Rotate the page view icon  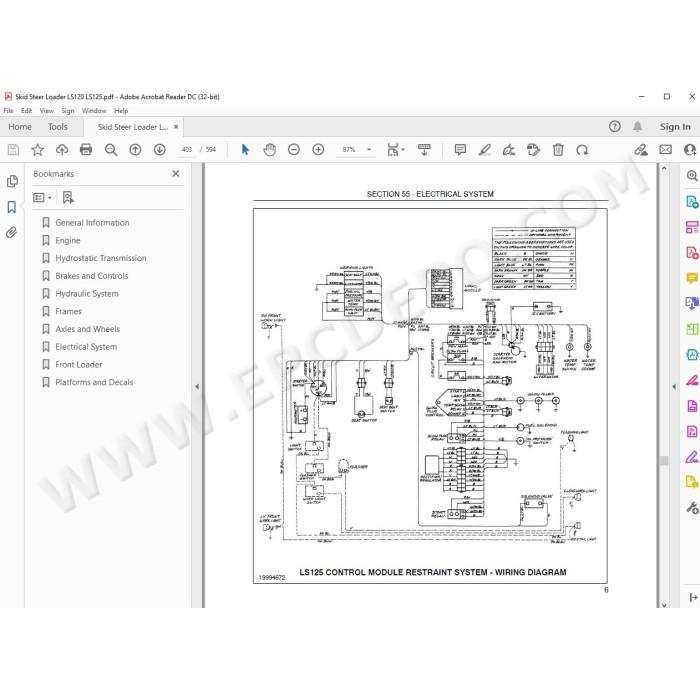click(582, 150)
